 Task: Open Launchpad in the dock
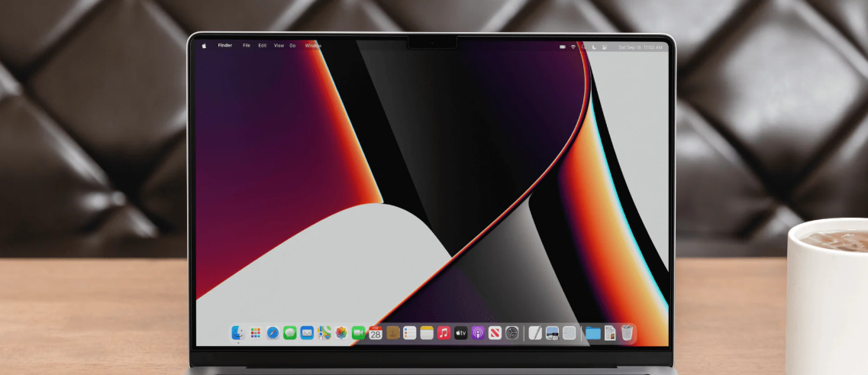[x=255, y=332]
